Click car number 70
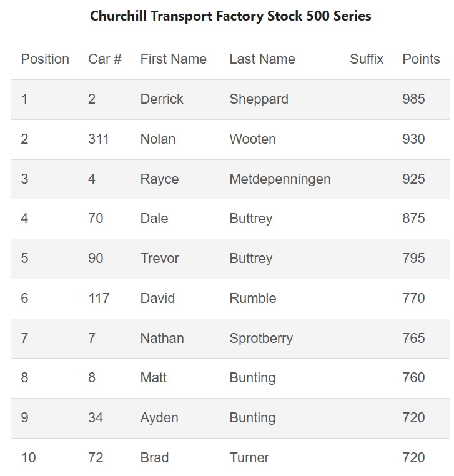454x476 pixels. click(96, 219)
